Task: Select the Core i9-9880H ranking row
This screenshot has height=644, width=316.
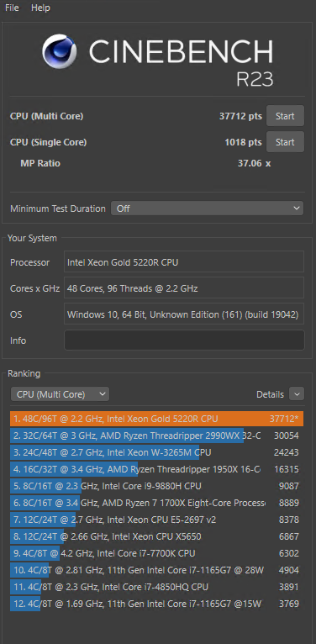Action: tap(157, 486)
